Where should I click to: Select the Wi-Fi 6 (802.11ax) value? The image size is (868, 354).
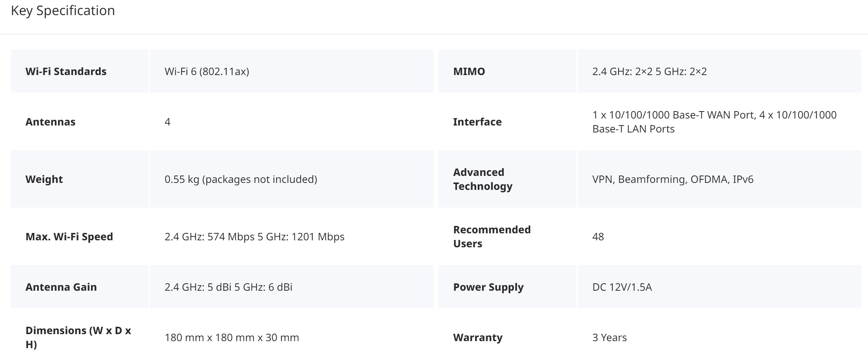click(207, 71)
